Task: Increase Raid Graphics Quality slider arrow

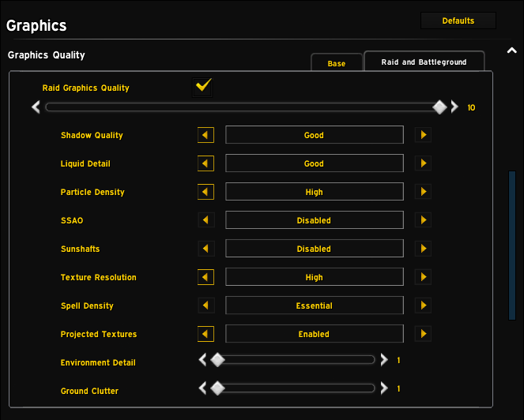Action: 454,107
